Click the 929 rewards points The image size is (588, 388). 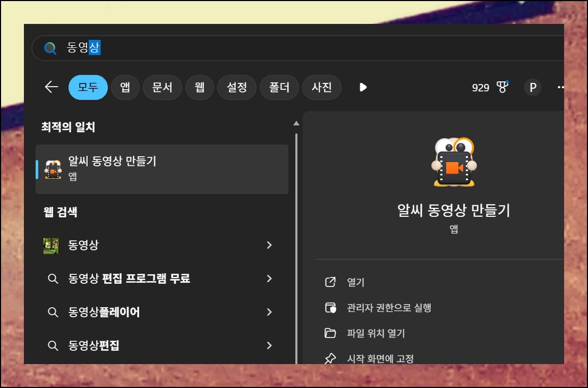[480, 88]
